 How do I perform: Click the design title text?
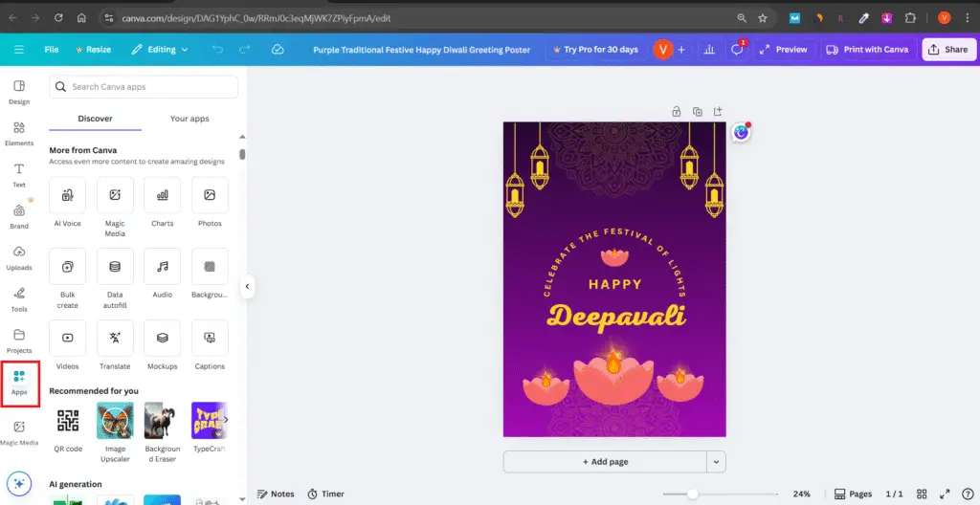pos(422,50)
